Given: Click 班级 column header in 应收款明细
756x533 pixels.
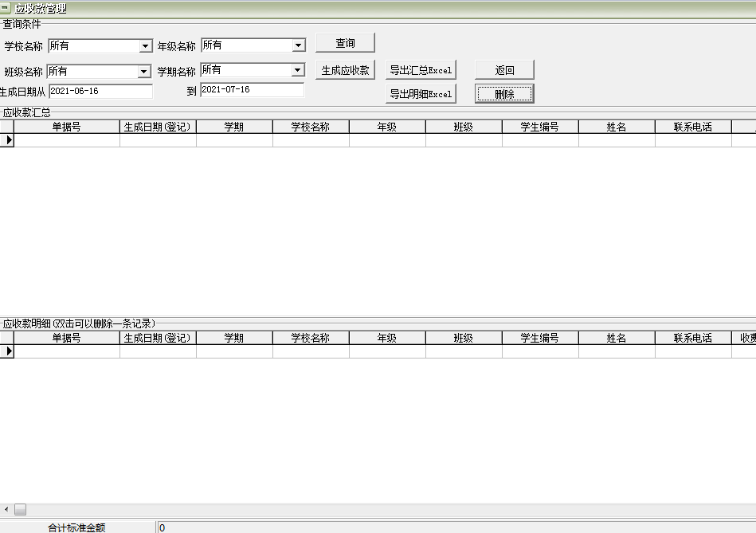Looking at the screenshot, I should tap(464, 338).
